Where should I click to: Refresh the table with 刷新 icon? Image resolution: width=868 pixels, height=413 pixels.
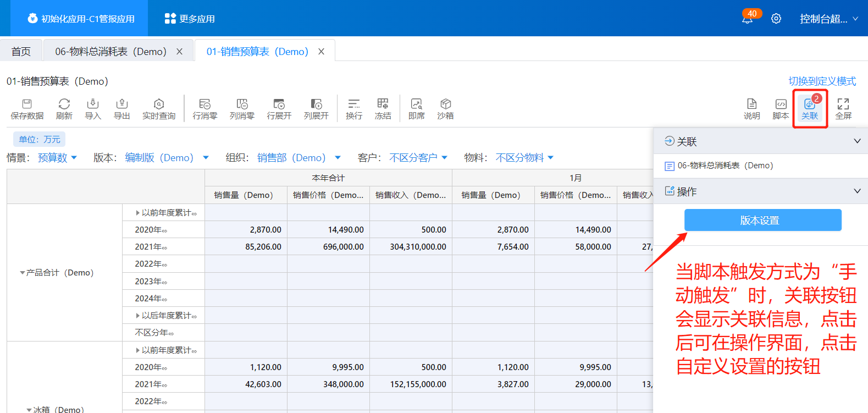64,108
